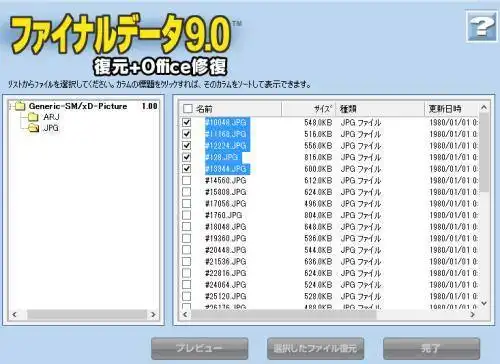500x364 pixels.
Task: Check the #25120.JPG checkbox
Action: pyautogui.click(x=187, y=296)
